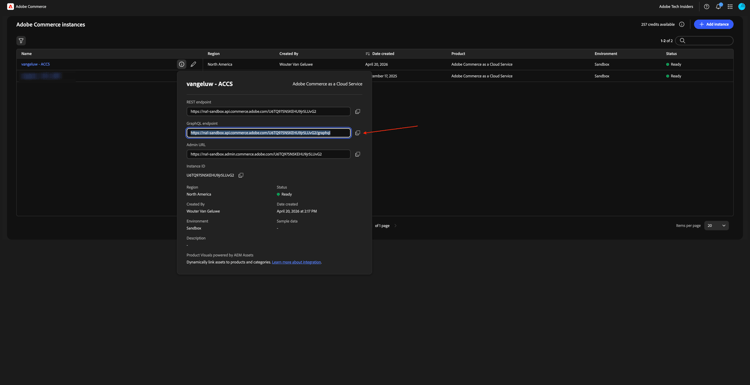The height and width of the screenshot is (385, 750).
Task: Click credits available info icon
Action: (682, 24)
